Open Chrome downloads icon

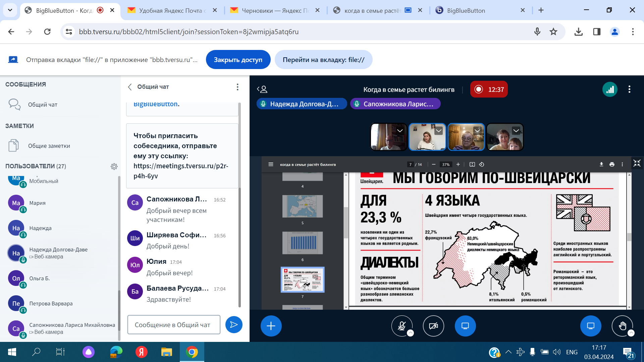click(x=579, y=32)
